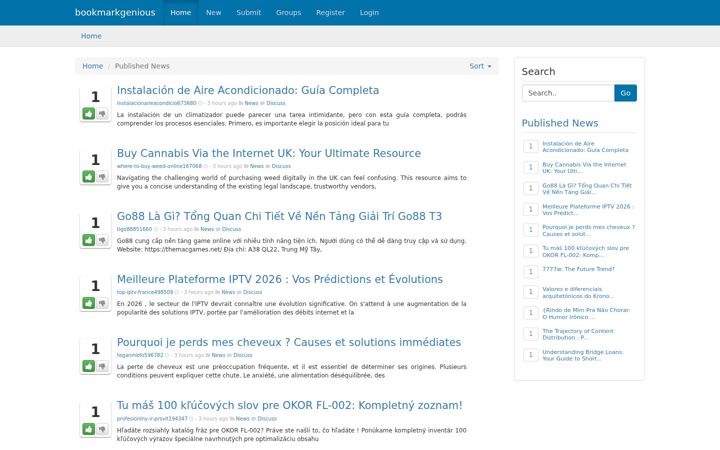This screenshot has width=720, height=450.
Task: Click vote count beside sidebar 7777w entry
Action: click(531, 271)
